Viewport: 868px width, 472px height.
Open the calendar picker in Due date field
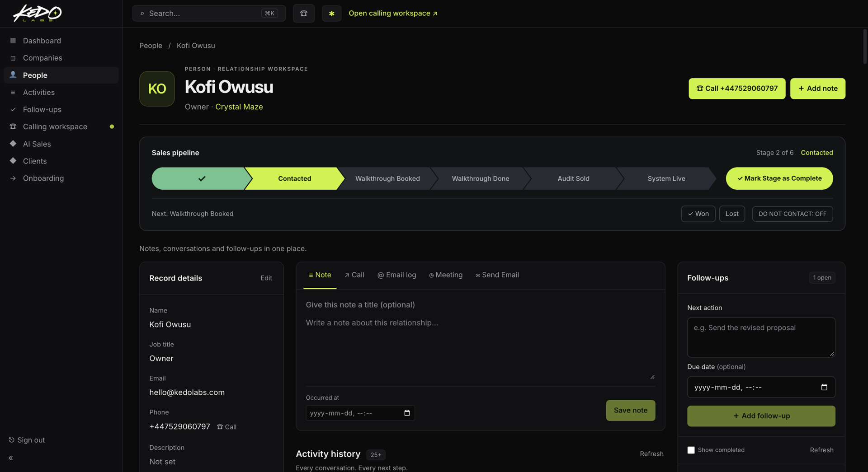824,387
